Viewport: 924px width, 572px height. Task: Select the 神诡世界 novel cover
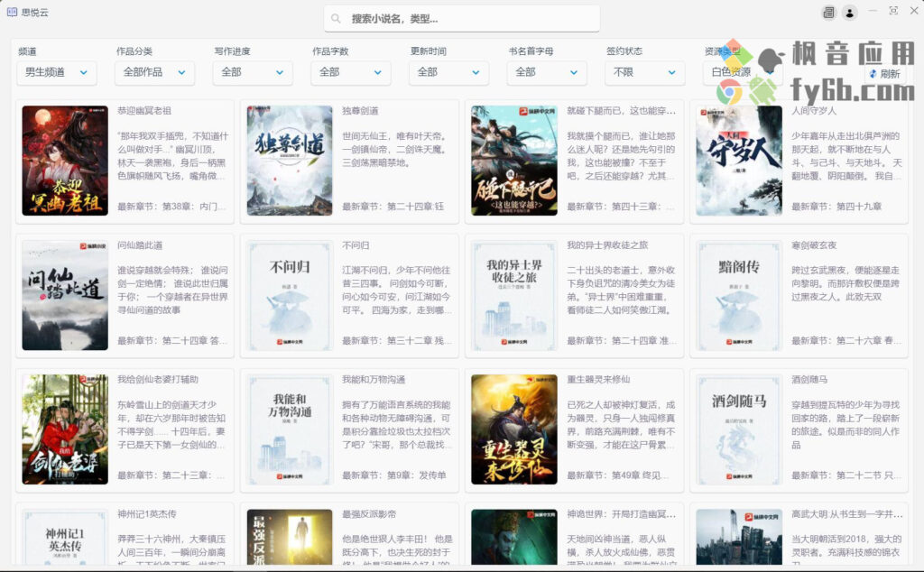point(514,537)
